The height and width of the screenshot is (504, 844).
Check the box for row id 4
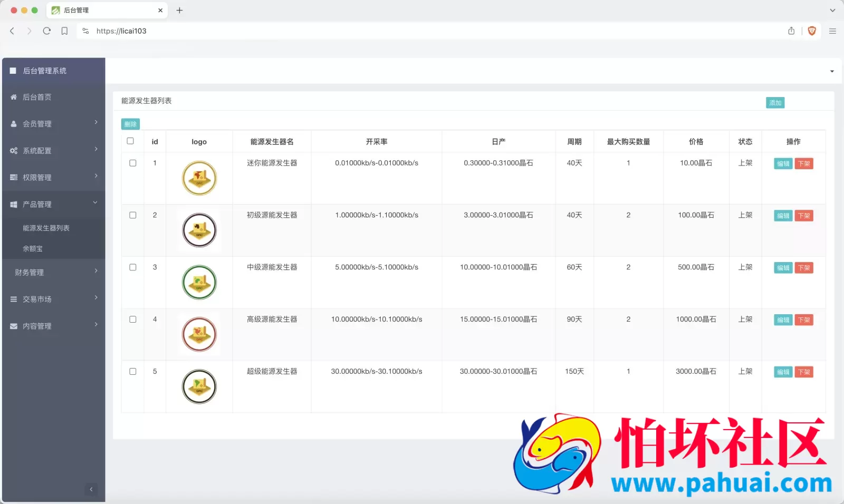click(x=133, y=319)
